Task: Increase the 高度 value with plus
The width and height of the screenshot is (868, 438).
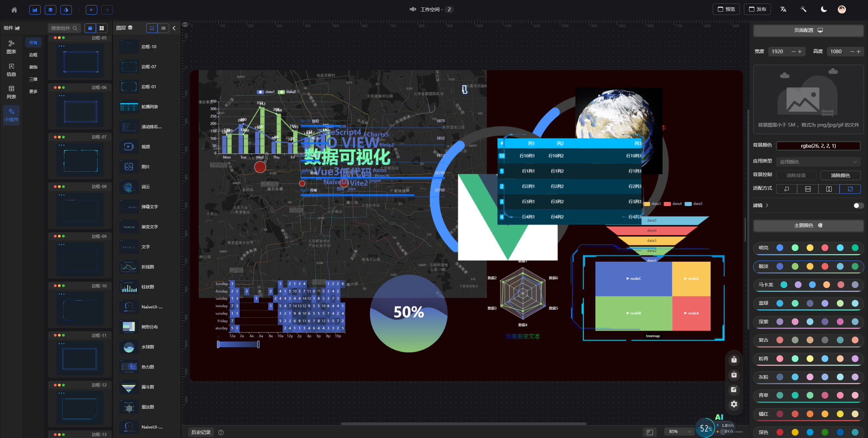Action: point(859,52)
